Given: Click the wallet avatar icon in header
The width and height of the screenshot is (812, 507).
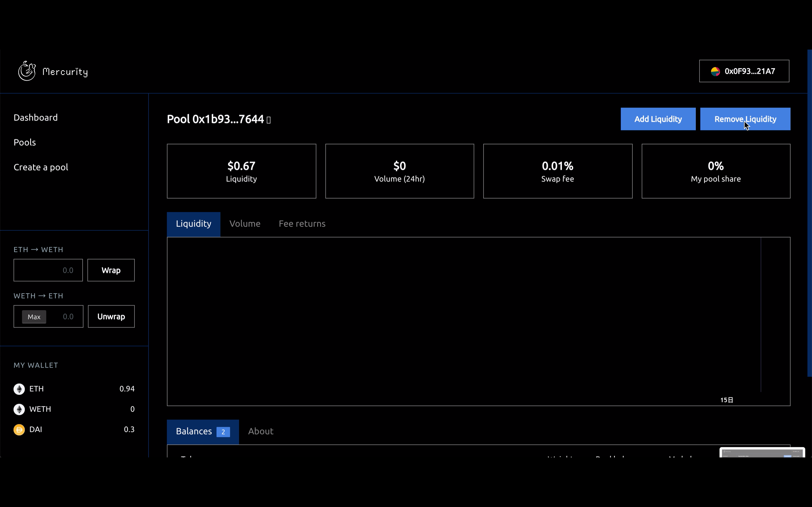Looking at the screenshot, I should [x=715, y=72].
